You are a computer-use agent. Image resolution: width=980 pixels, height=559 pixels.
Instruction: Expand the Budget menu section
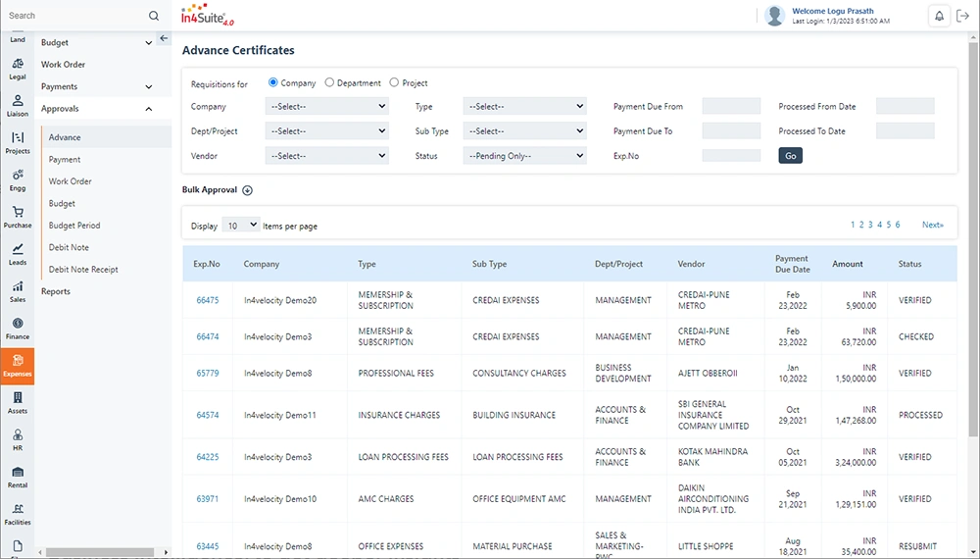click(x=149, y=43)
